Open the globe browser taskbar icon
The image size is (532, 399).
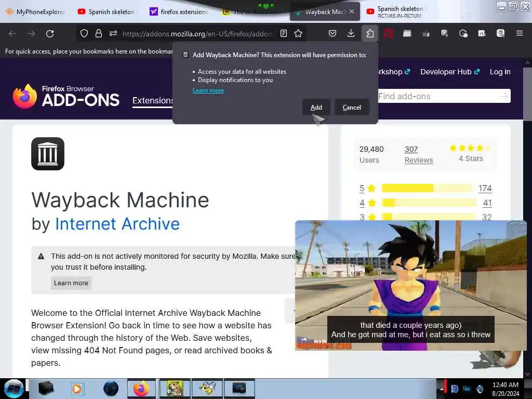111,389
